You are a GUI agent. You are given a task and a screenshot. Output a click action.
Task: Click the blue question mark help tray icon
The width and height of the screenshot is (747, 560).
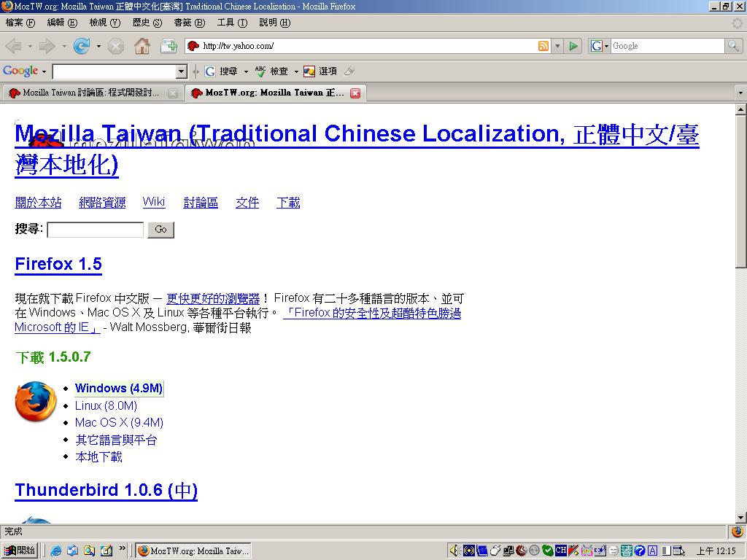tap(639, 551)
